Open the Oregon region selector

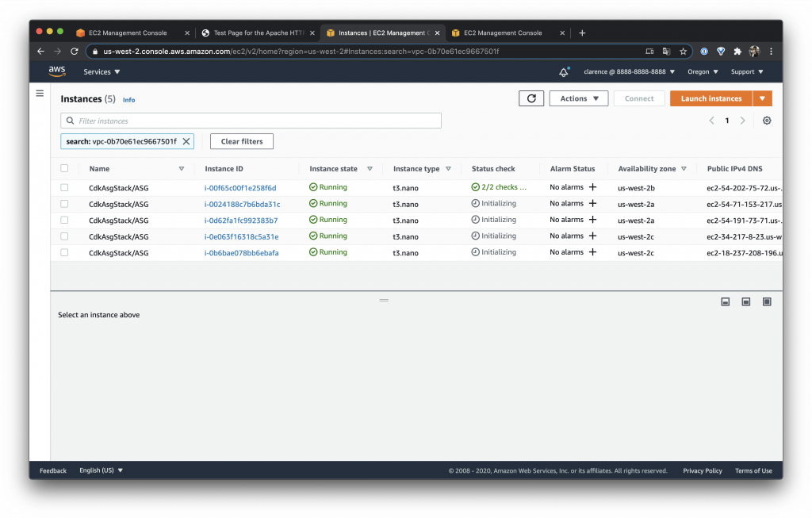point(703,72)
